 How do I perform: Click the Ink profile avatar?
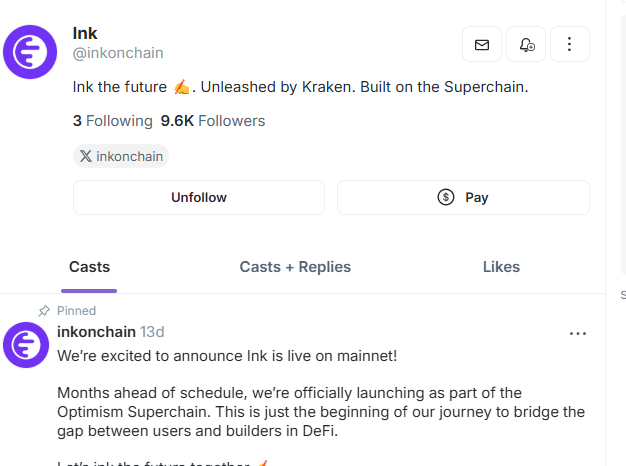click(30, 52)
